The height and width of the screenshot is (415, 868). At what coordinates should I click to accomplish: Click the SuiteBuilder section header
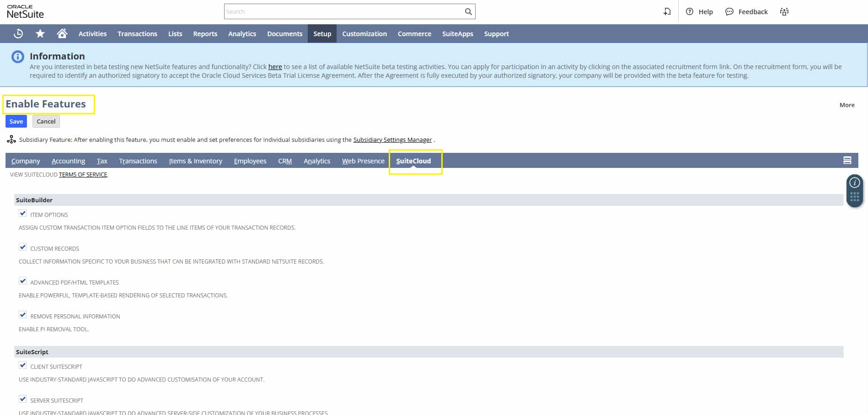coord(429,200)
